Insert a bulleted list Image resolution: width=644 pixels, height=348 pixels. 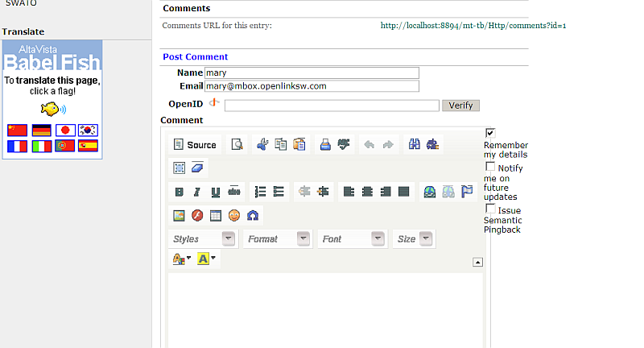(x=279, y=192)
